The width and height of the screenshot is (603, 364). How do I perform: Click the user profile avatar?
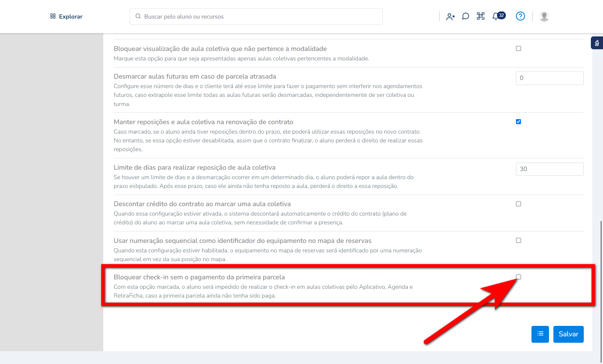544,16
